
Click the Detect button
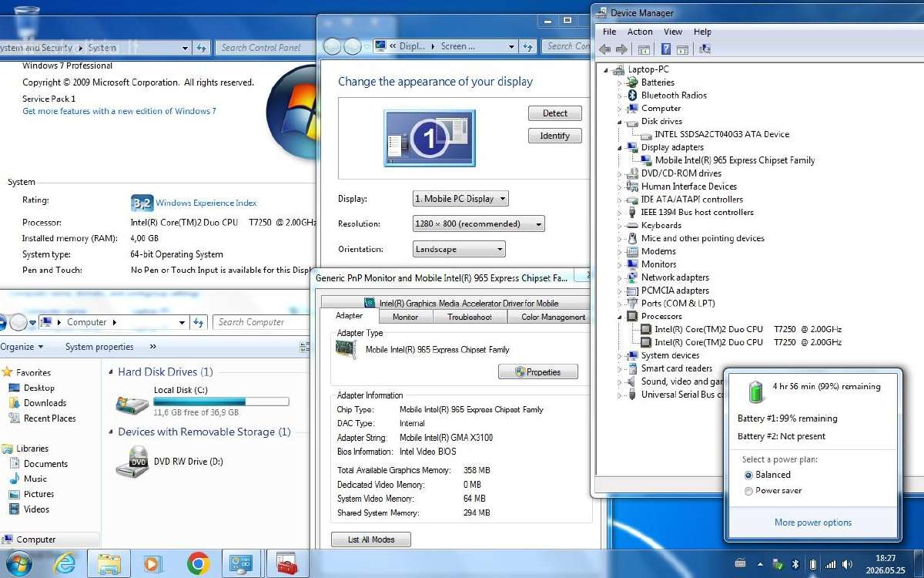pos(555,113)
